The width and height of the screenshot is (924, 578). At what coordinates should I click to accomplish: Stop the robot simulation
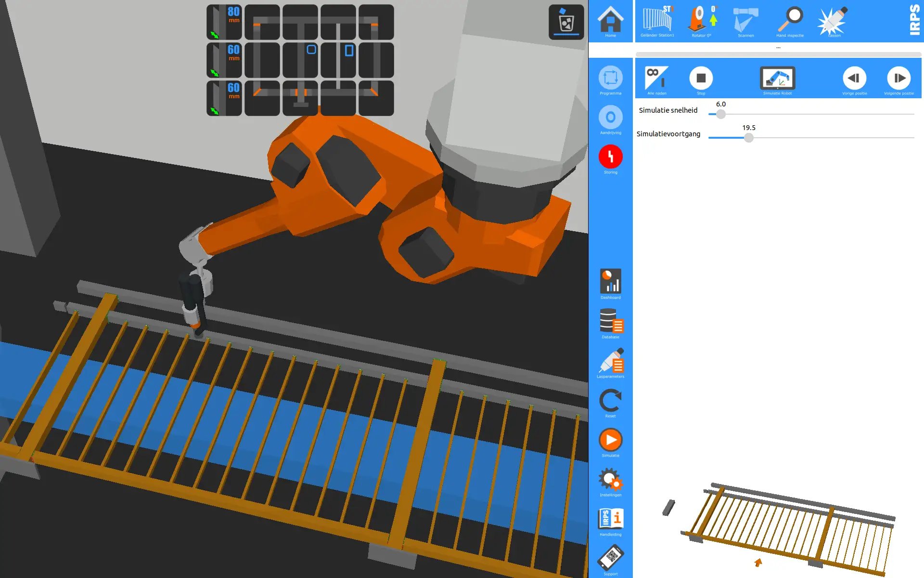[701, 80]
